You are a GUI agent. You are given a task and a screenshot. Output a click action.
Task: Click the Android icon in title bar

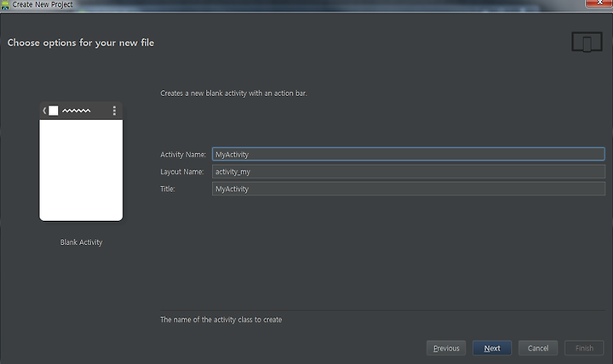pyautogui.click(x=5, y=5)
